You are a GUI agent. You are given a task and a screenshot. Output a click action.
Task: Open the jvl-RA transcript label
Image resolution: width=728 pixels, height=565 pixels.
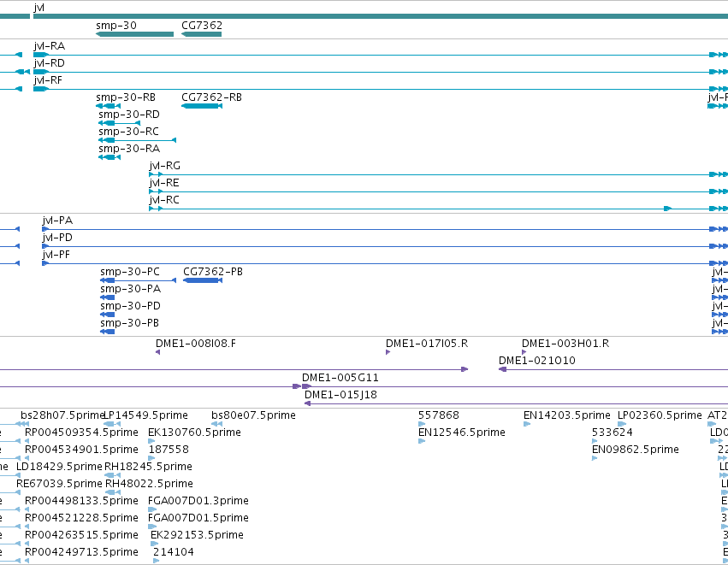(50, 46)
